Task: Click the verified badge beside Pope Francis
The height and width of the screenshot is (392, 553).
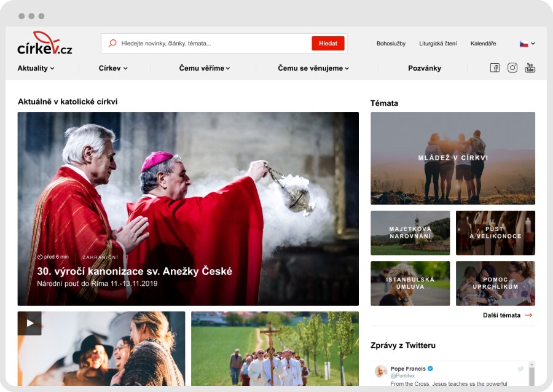Action: coord(430,369)
